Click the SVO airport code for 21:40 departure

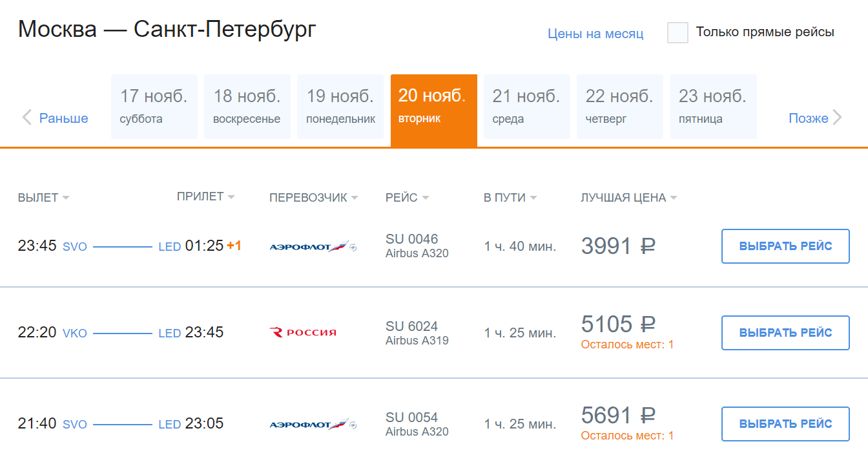click(75, 425)
